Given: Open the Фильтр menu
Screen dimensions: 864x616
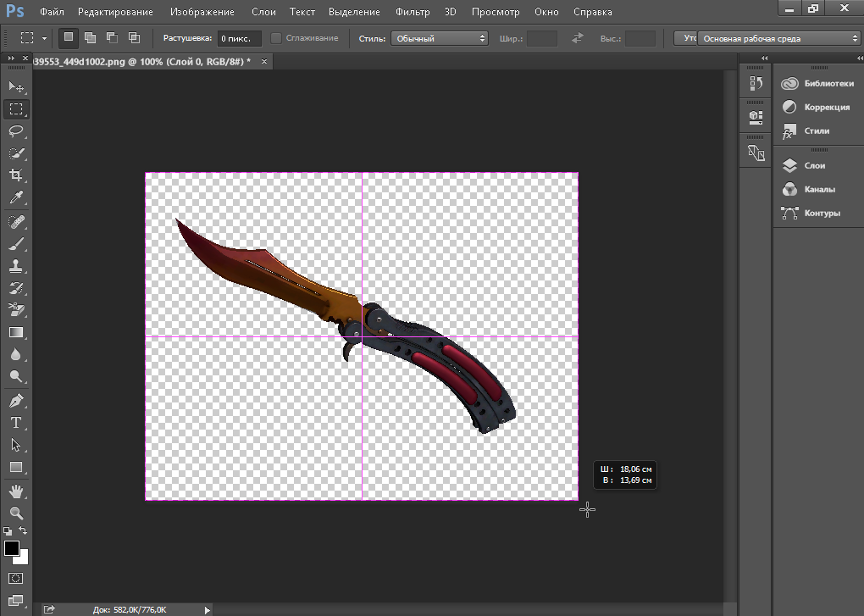Looking at the screenshot, I should pos(413,12).
